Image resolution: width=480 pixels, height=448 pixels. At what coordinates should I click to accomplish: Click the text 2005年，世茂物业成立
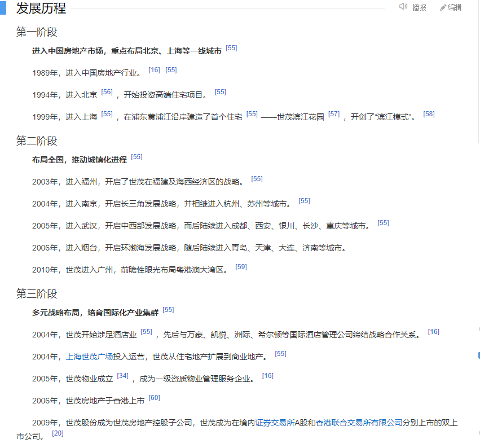point(73,379)
